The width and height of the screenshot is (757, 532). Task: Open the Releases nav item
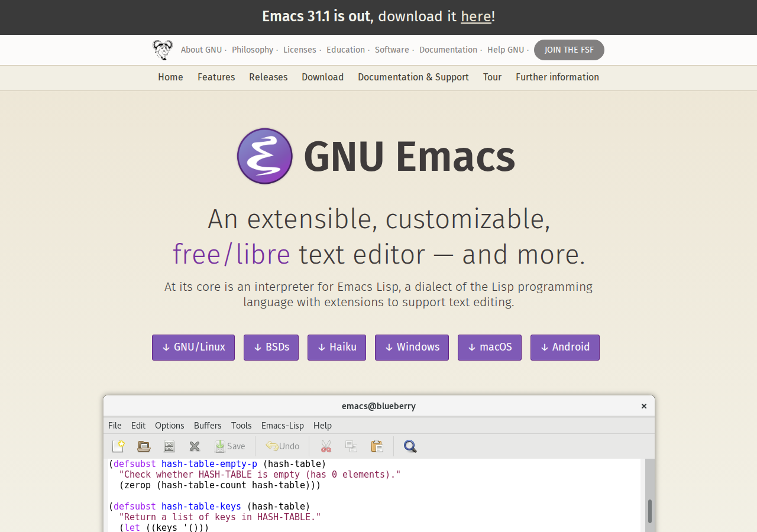point(268,77)
